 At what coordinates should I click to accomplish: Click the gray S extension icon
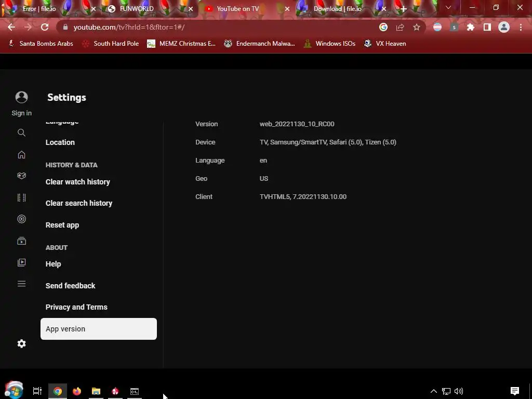click(454, 27)
